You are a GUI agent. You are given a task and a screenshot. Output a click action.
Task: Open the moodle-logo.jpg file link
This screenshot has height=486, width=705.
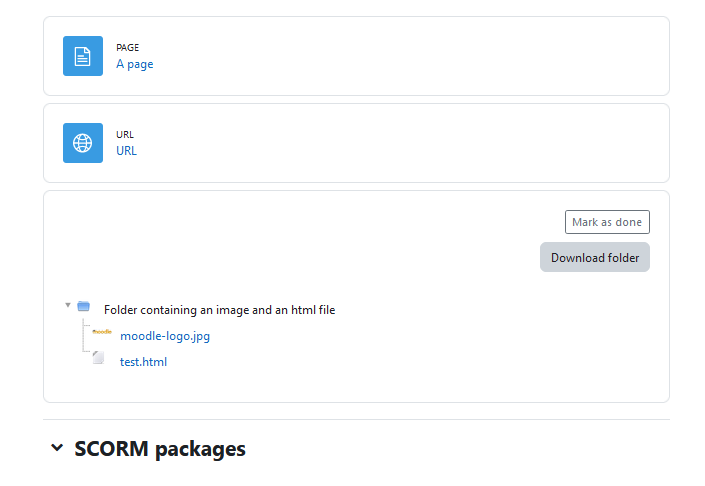(165, 336)
